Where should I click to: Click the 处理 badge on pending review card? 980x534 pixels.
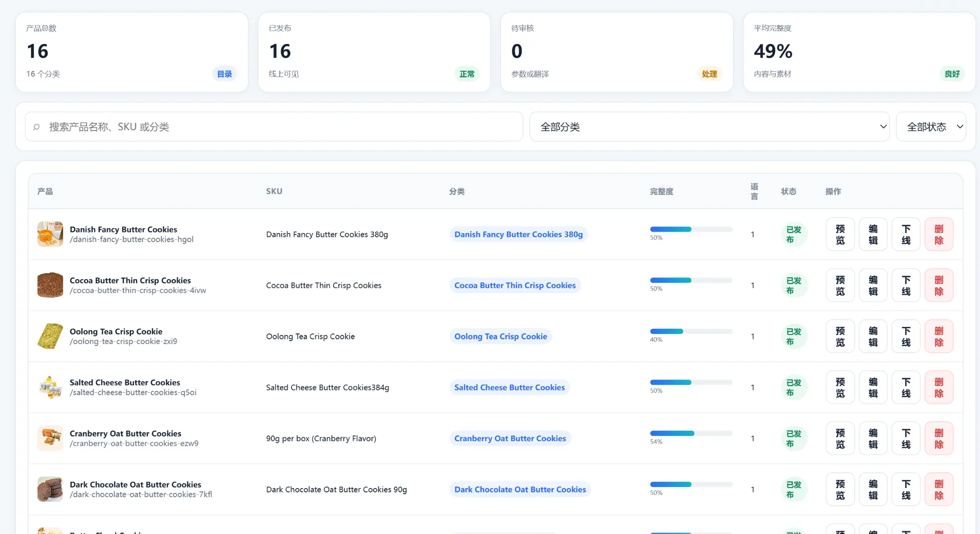[709, 74]
